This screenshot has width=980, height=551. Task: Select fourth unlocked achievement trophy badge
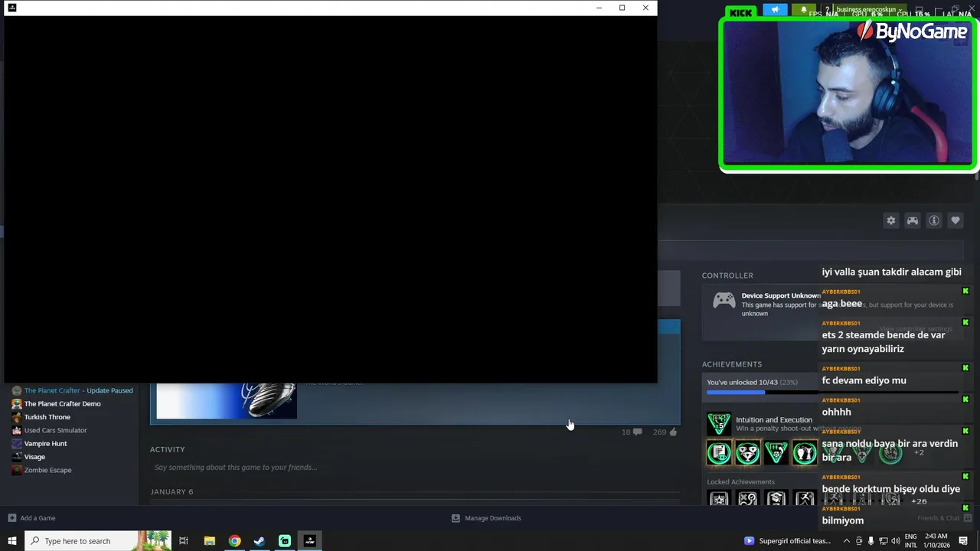804,453
